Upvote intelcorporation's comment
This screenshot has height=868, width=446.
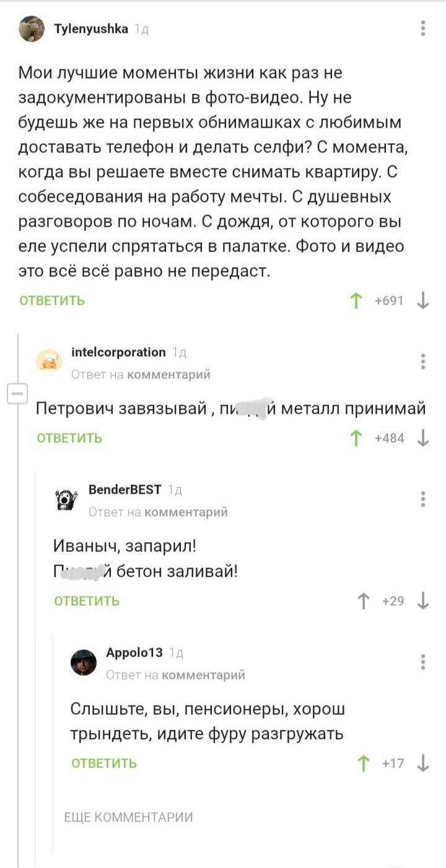[356, 439]
